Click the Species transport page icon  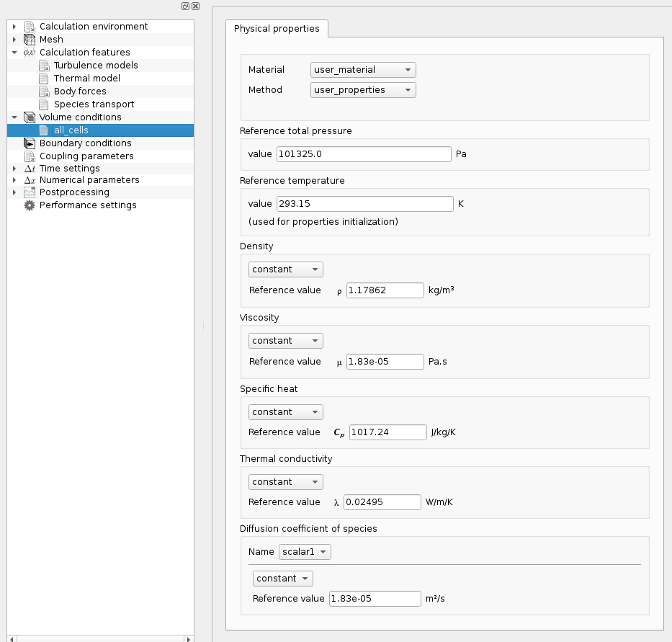click(42, 104)
